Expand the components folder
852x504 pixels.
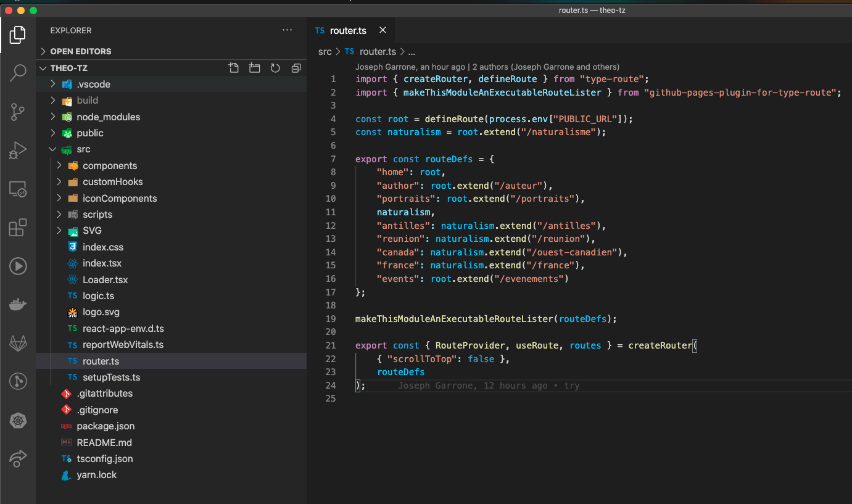tap(171, 165)
